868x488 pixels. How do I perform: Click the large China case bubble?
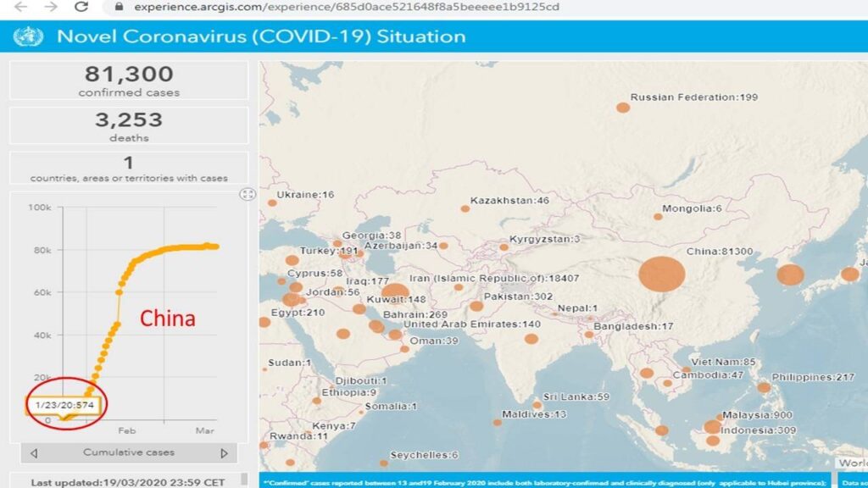point(661,275)
